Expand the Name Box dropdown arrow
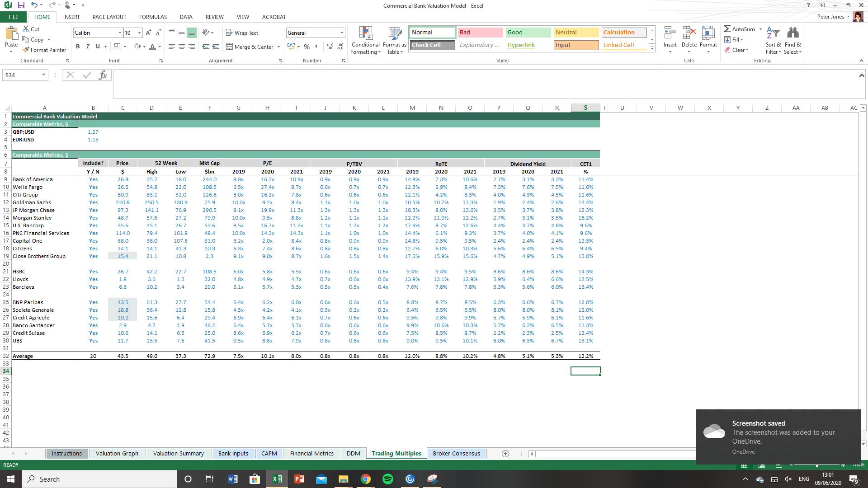The height and width of the screenshot is (488, 868). click(x=43, y=75)
